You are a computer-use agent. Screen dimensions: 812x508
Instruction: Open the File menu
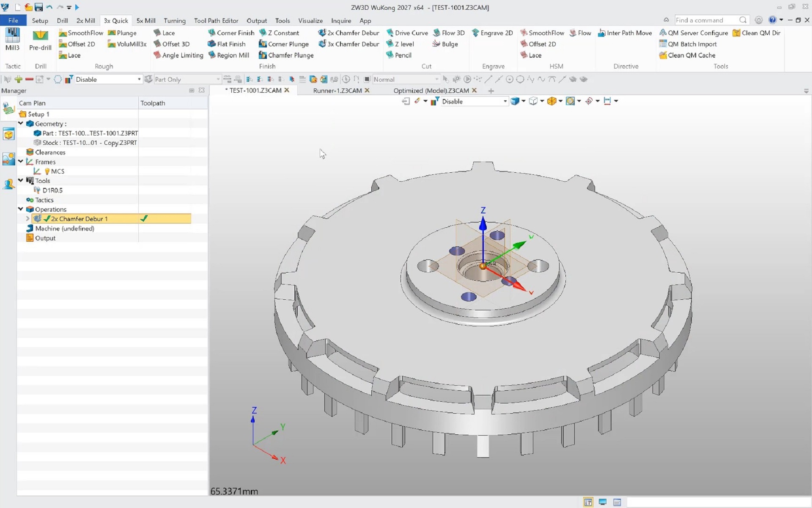tap(13, 20)
